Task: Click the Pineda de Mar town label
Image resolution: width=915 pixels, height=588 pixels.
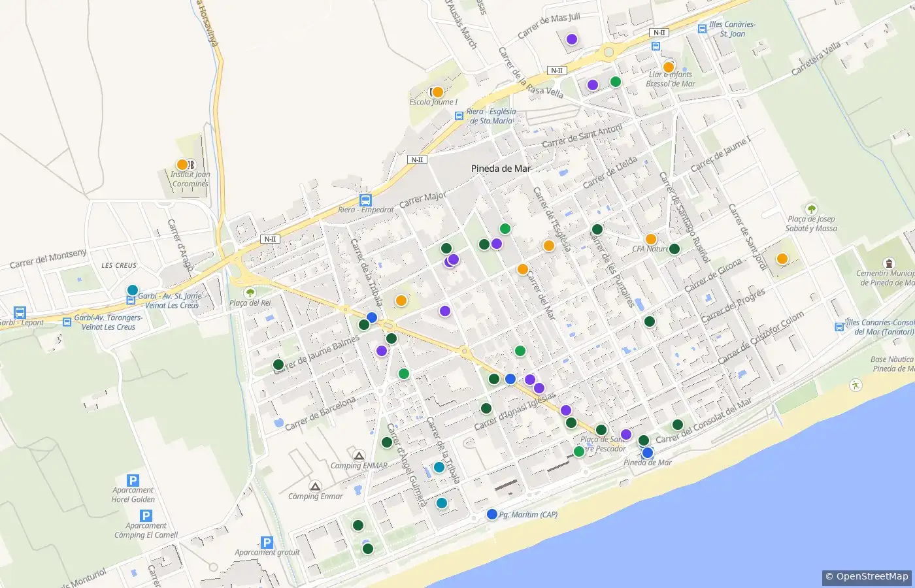Action: pyautogui.click(x=501, y=169)
